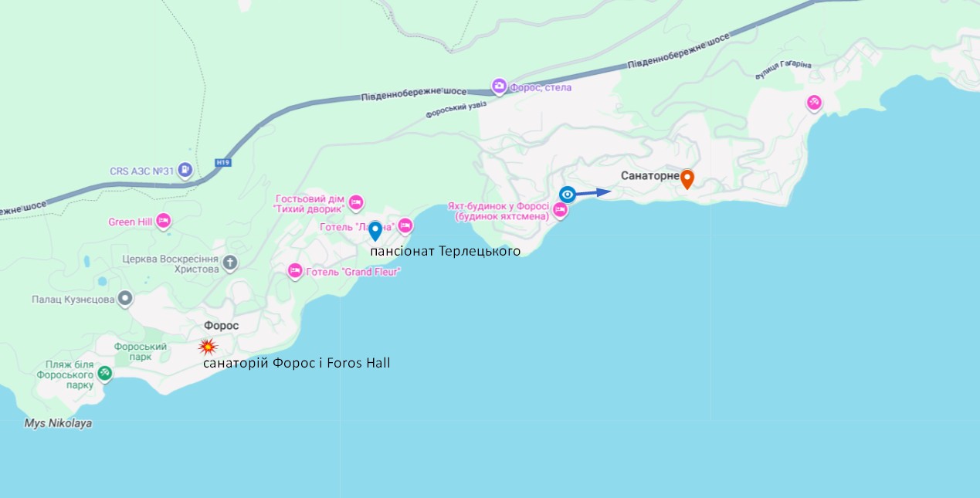
Task: Select the Mys Nikolaya cape label
Action: (x=58, y=423)
